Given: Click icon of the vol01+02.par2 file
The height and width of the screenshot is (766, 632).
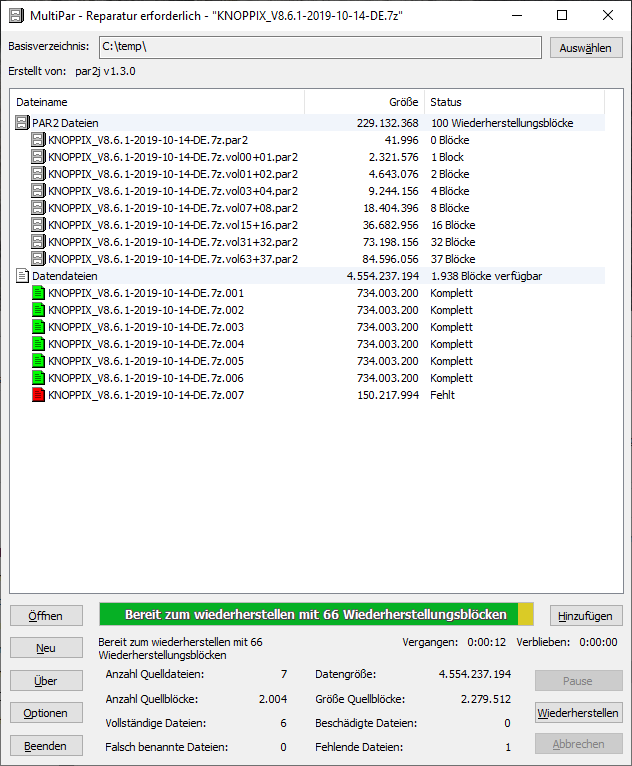Looking at the screenshot, I should tap(38, 174).
